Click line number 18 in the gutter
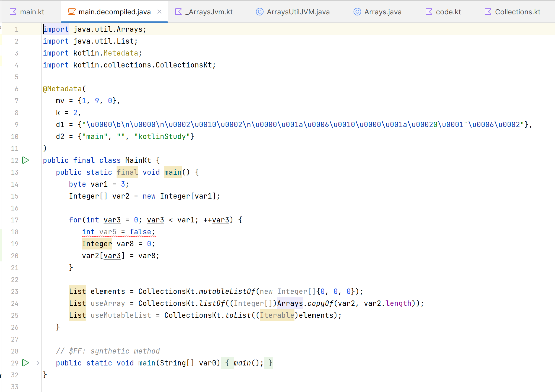Image resolution: width=555 pixels, height=392 pixels. coord(15,232)
